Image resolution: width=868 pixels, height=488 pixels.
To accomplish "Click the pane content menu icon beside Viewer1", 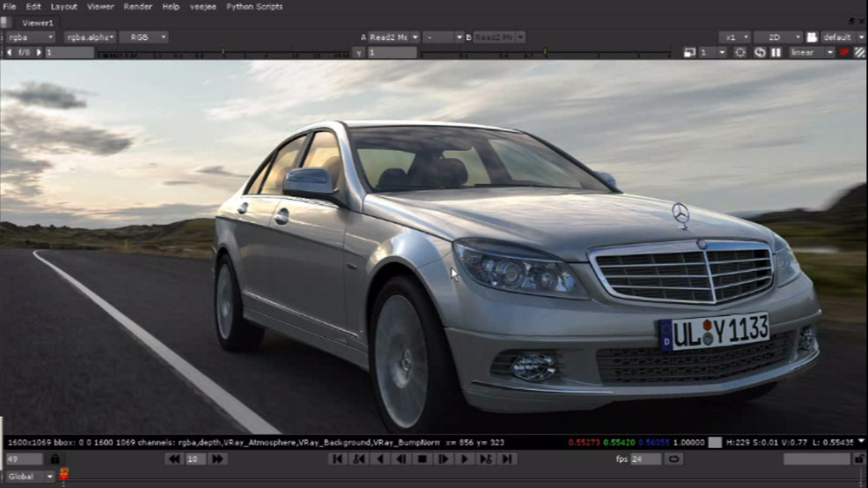I will click(5, 23).
